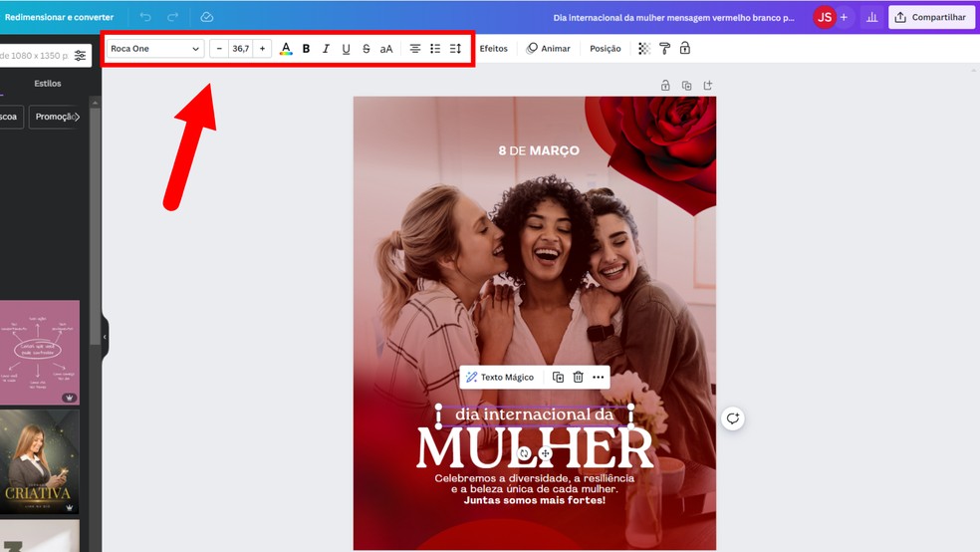Duplicate selected text element
The width and height of the screenshot is (980, 552).
pos(558,377)
